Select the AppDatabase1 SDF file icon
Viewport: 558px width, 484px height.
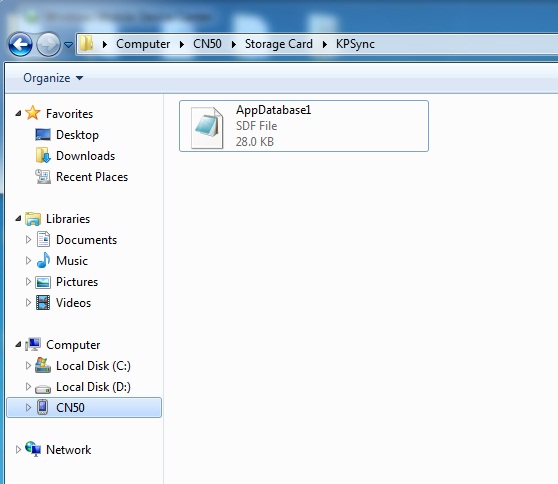coord(207,127)
